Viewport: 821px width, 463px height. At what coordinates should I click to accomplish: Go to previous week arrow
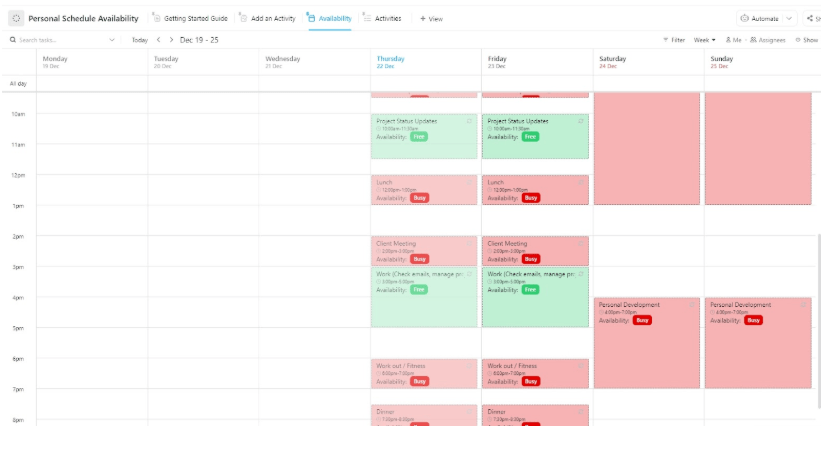coord(159,40)
